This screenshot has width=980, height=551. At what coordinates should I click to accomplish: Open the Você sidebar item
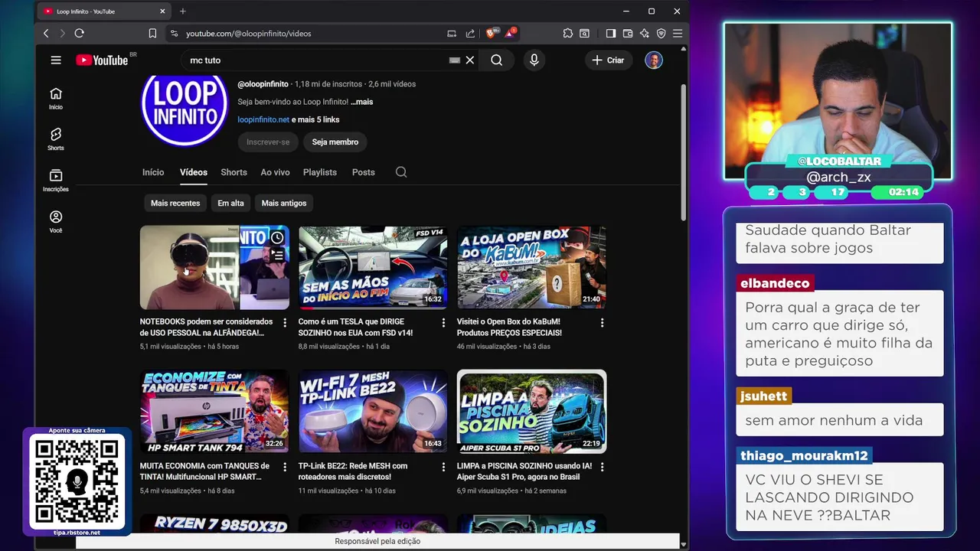point(56,222)
